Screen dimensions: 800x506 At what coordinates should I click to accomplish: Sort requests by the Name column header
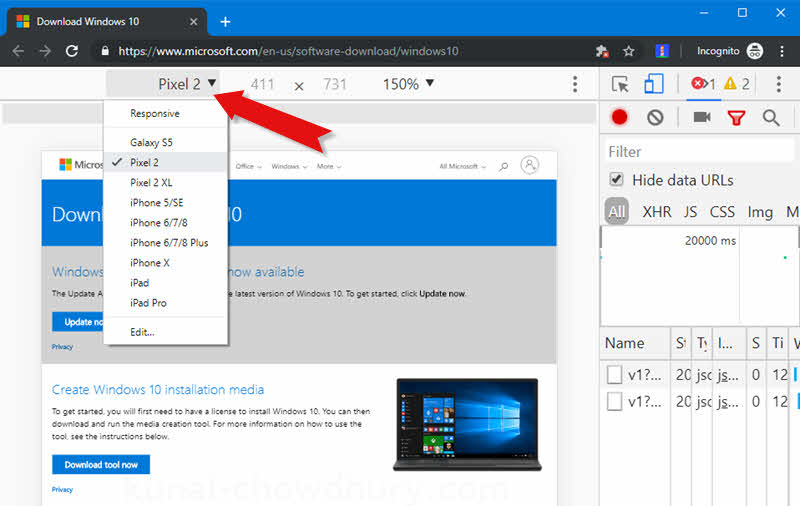click(635, 343)
